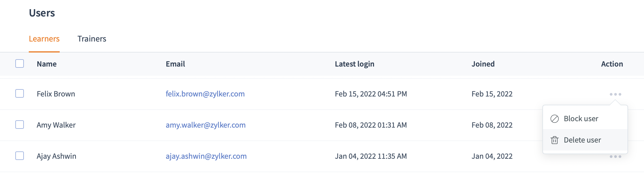The width and height of the screenshot is (644, 174).
Task: Tick the checkbox for Amy Walker
Action: [x=20, y=125]
